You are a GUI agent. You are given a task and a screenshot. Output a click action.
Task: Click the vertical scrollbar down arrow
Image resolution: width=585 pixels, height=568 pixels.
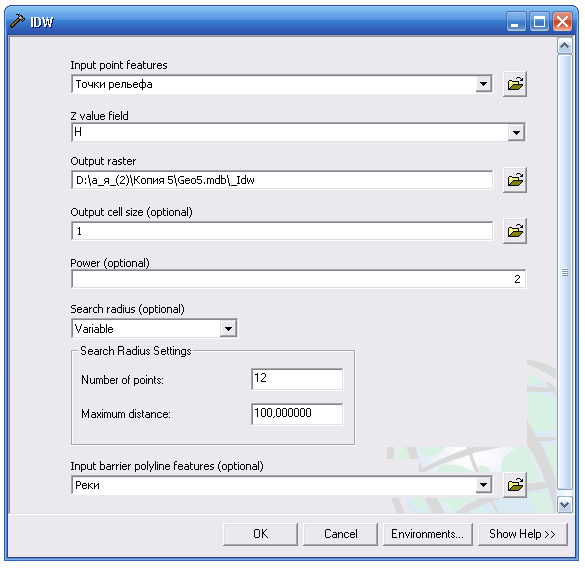tap(565, 505)
